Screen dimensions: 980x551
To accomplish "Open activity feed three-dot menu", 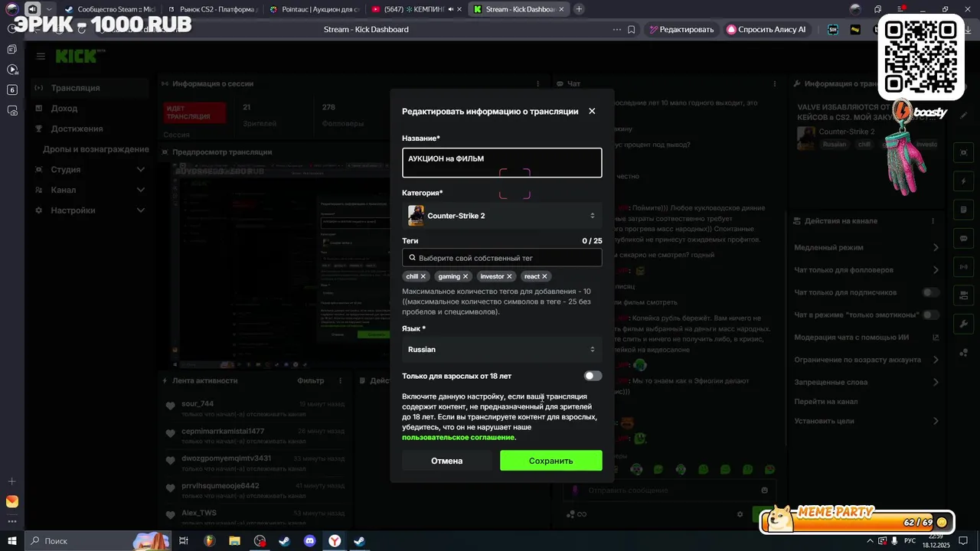I will coord(340,380).
